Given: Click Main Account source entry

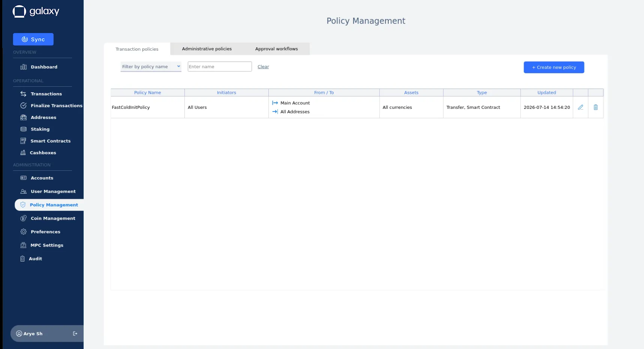Looking at the screenshot, I should tap(295, 103).
